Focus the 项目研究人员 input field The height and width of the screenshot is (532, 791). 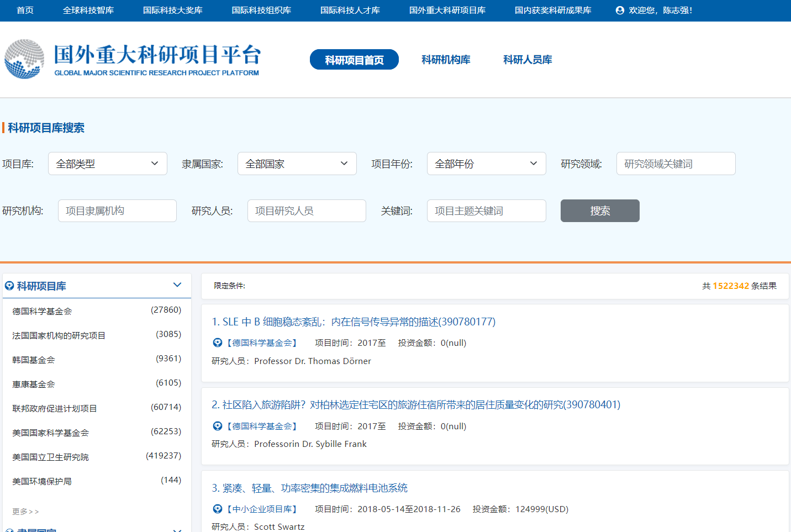click(x=307, y=211)
